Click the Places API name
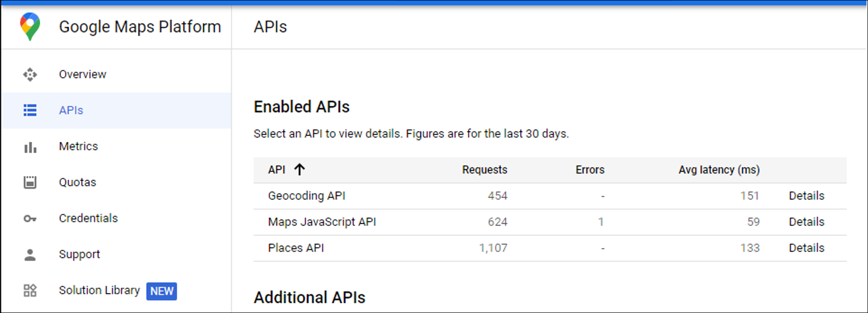This screenshot has width=868, height=313. tap(296, 248)
